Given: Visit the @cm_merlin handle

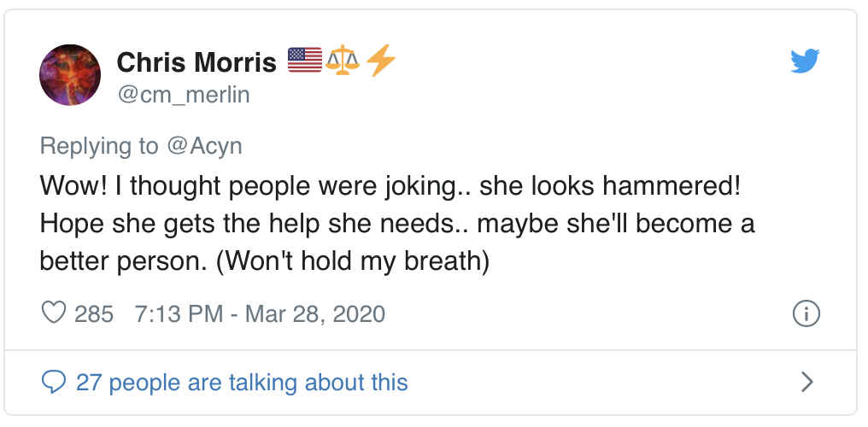Looking at the screenshot, I should [x=183, y=94].
